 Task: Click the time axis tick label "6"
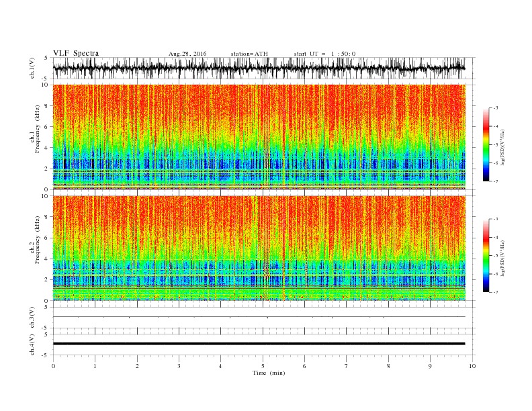pos(304,366)
